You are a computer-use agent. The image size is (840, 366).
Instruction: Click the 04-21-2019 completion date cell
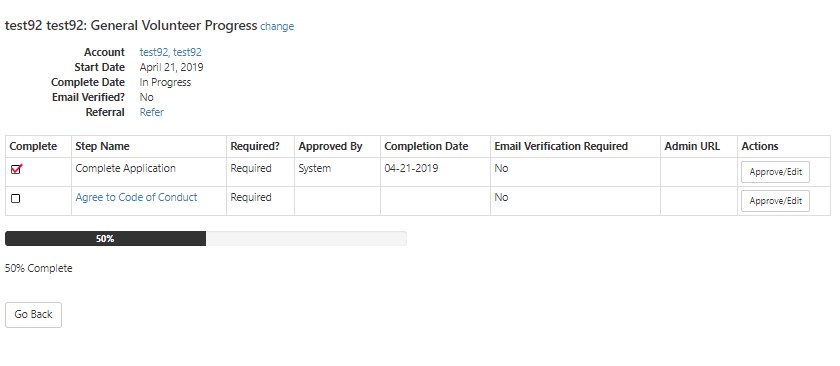[411, 168]
